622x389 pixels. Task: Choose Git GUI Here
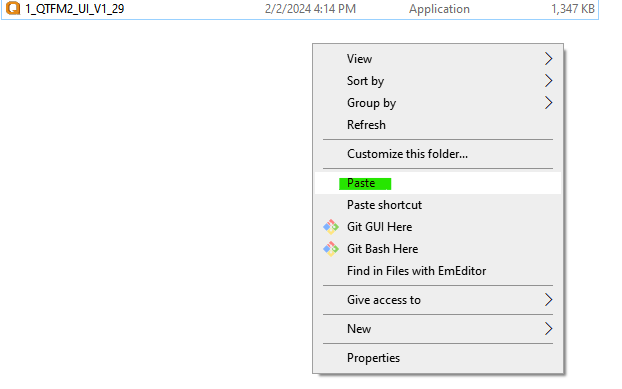[438, 227]
